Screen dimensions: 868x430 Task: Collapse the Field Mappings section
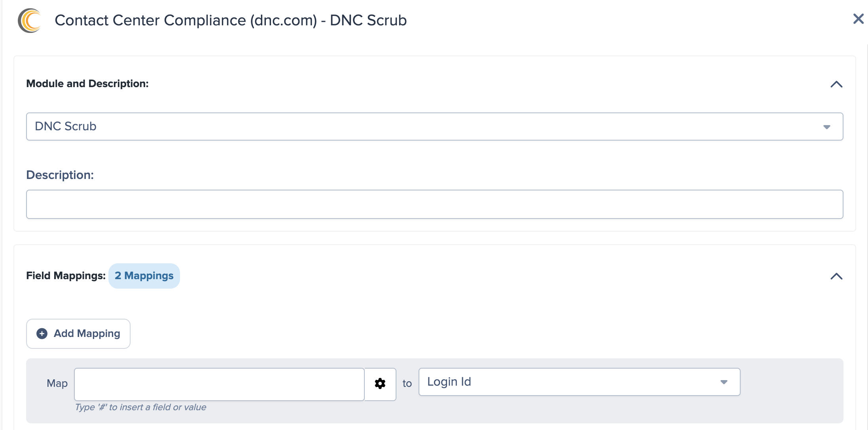click(836, 276)
